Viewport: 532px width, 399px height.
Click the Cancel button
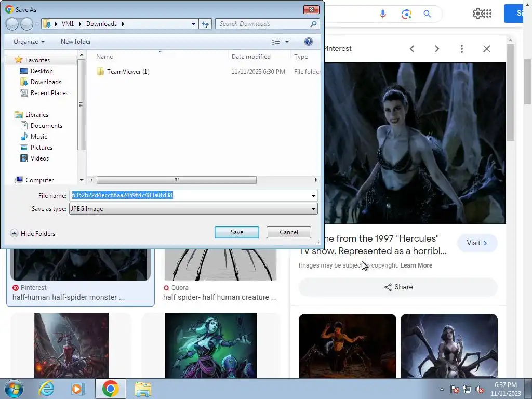coord(288,232)
